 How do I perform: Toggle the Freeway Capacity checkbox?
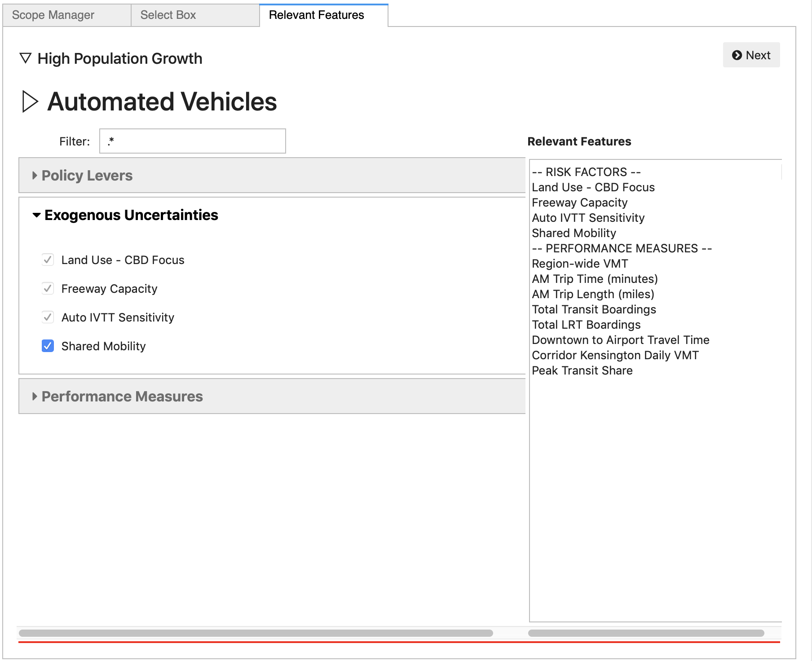pos(48,289)
